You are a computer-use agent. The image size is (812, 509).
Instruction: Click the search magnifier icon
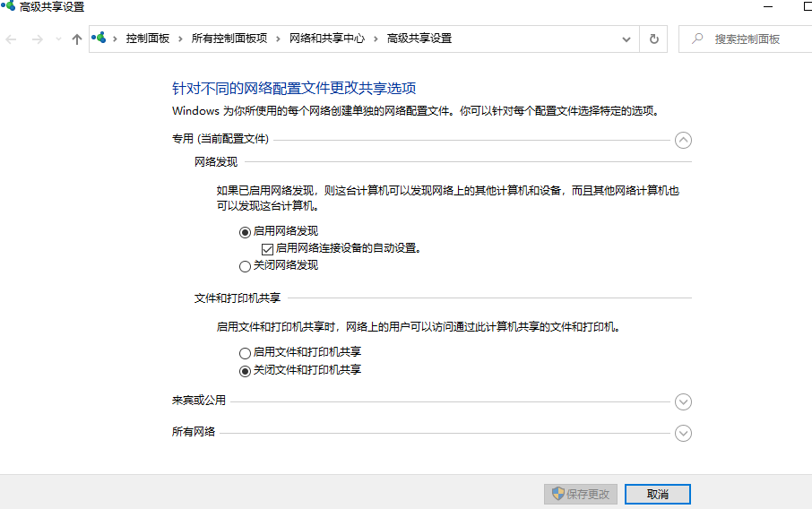(x=696, y=39)
